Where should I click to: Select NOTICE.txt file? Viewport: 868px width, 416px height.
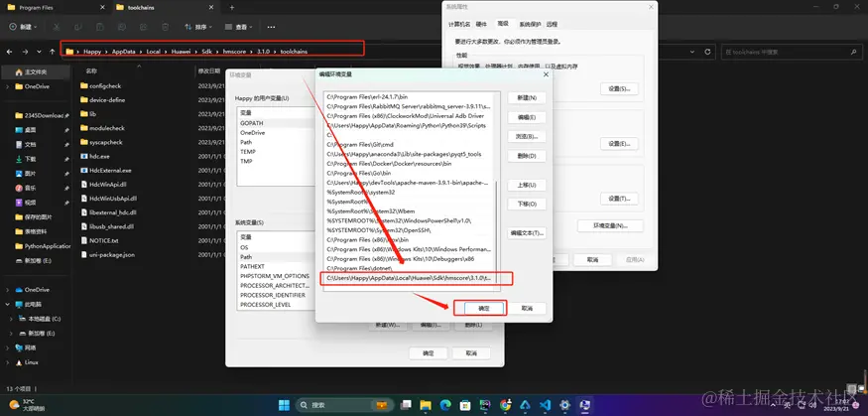(103, 241)
